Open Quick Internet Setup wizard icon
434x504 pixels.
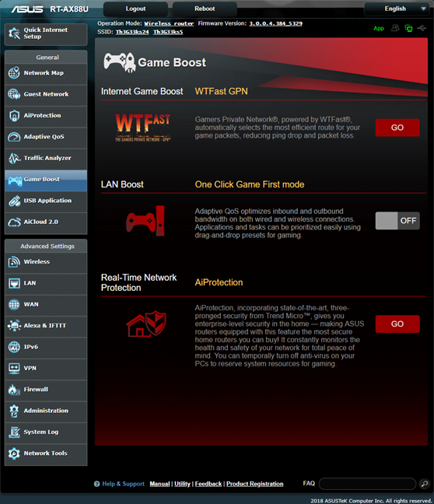click(14, 33)
